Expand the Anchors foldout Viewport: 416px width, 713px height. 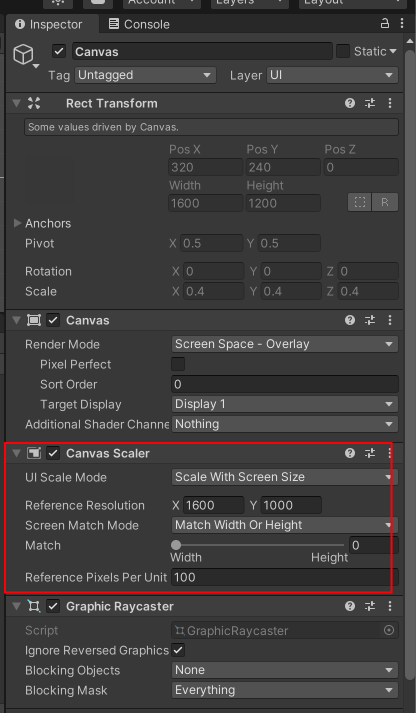click(x=18, y=223)
